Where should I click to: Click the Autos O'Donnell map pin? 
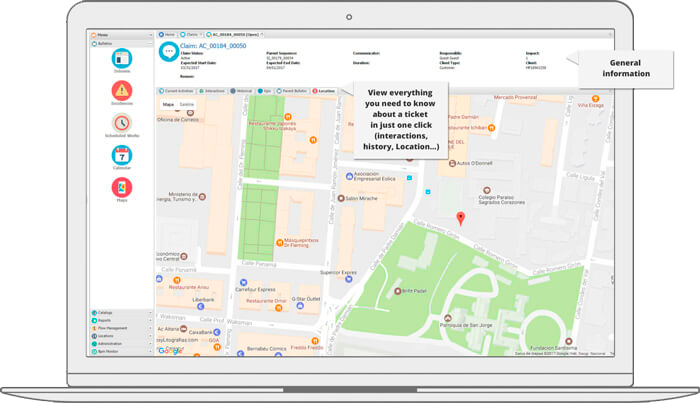tap(452, 163)
